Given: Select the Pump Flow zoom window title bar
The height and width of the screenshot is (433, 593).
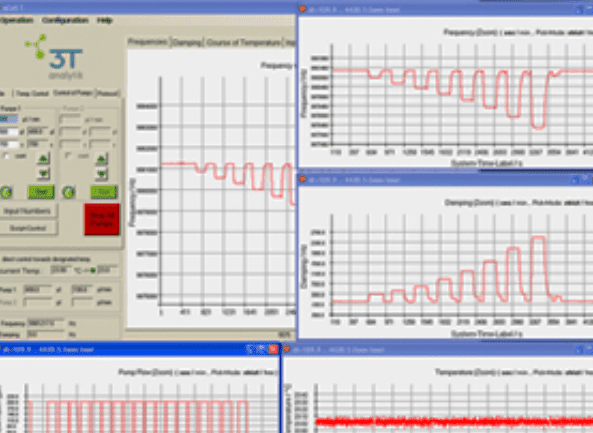Looking at the screenshot, I should (139, 349).
